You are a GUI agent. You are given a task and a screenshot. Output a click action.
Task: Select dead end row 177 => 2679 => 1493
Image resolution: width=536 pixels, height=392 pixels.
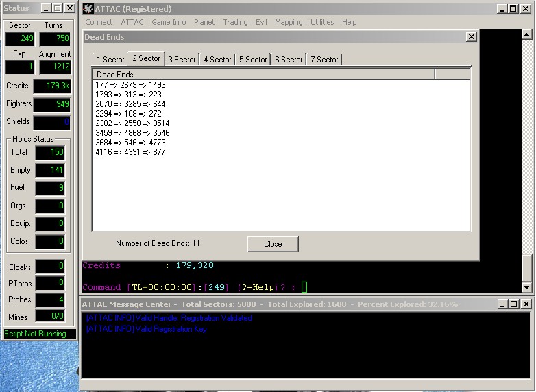click(x=130, y=85)
